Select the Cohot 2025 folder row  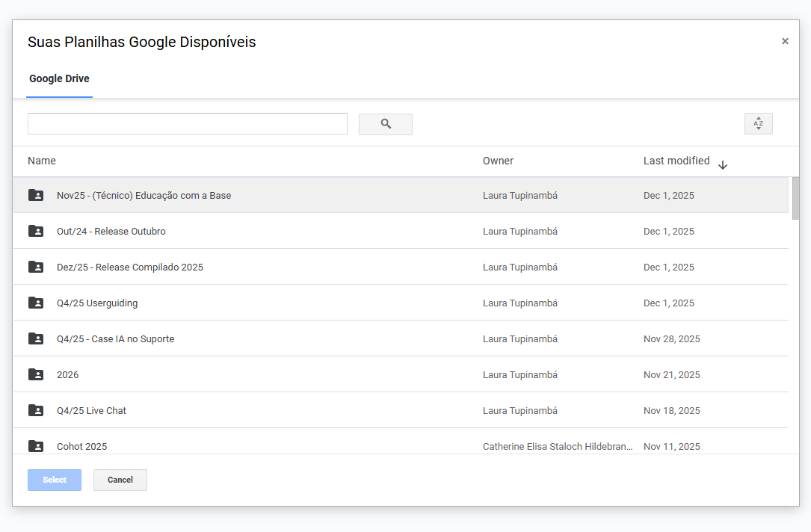[81, 446]
